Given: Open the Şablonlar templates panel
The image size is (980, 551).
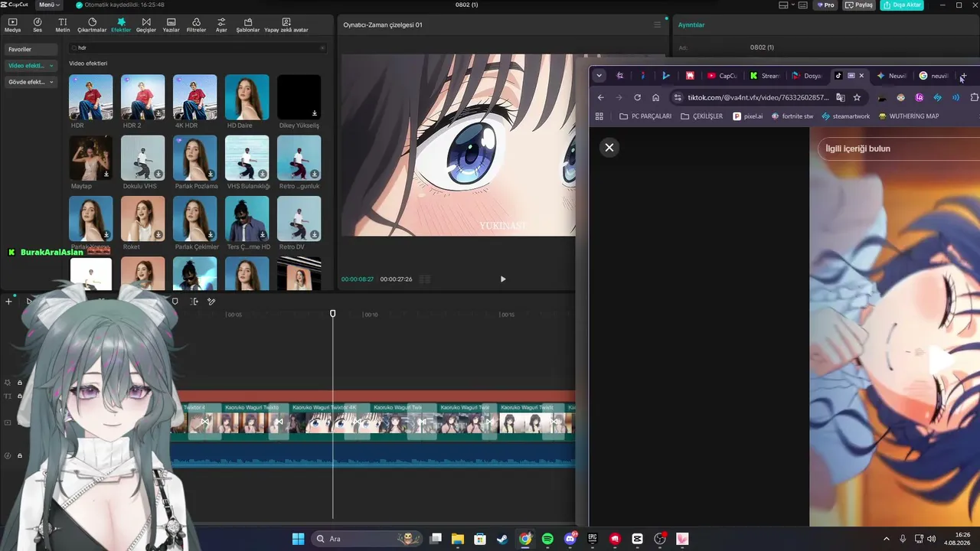Looking at the screenshot, I should 248,25.
